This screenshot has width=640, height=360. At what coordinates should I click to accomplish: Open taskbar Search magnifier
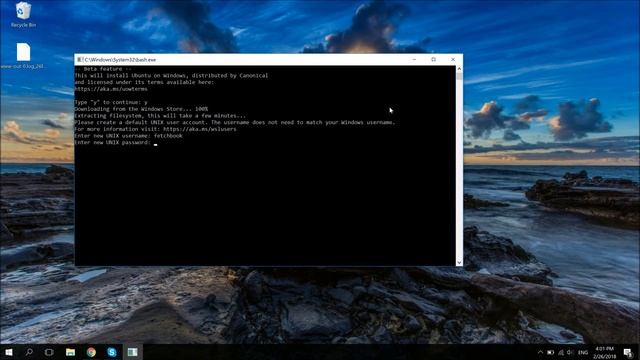[29, 352]
